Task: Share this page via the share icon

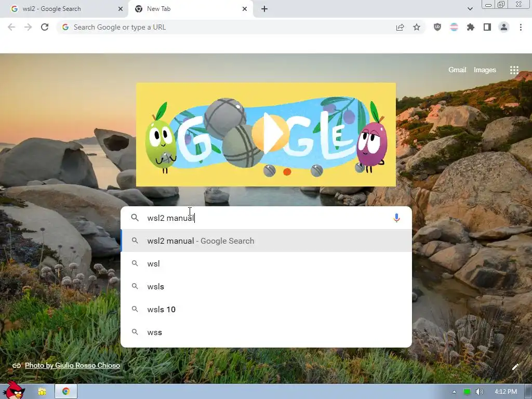Action: point(400,27)
